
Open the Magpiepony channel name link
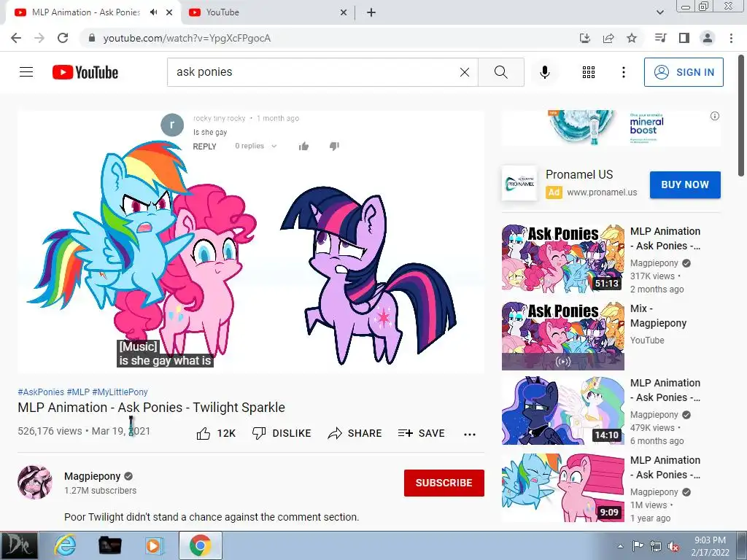tap(93, 476)
